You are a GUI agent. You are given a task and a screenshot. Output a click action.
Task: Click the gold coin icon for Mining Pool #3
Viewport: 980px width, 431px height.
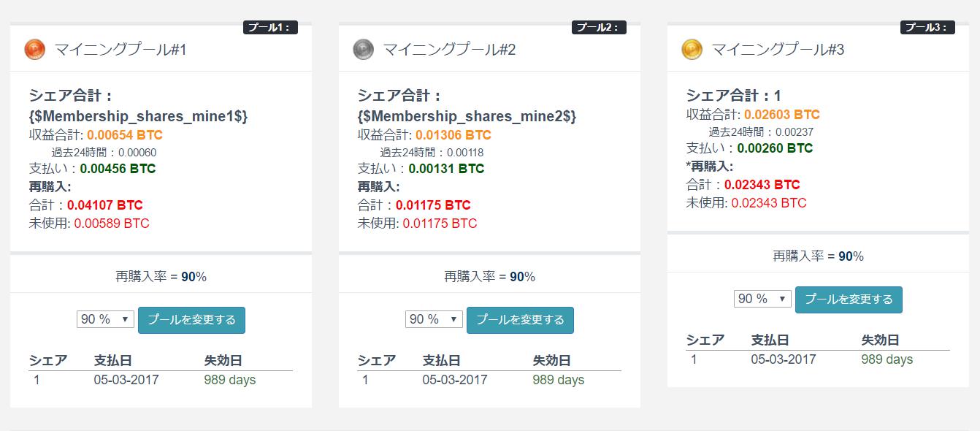pos(692,50)
